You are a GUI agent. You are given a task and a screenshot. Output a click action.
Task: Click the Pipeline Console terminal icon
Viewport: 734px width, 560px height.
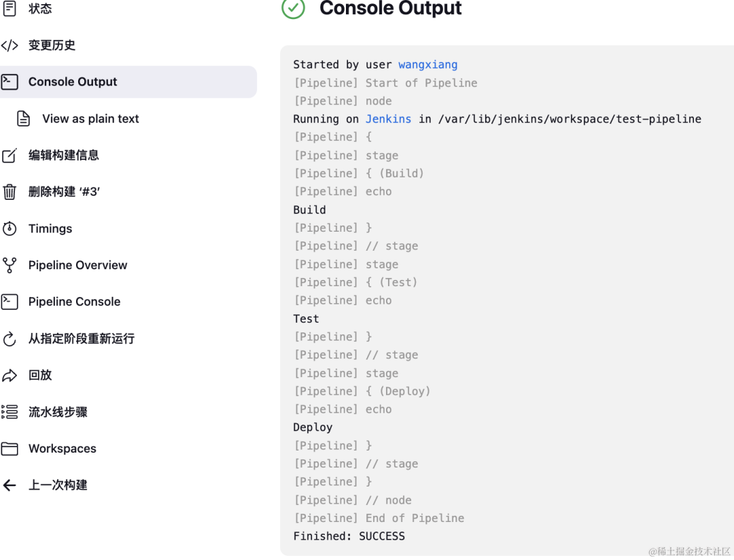coord(10,302)
